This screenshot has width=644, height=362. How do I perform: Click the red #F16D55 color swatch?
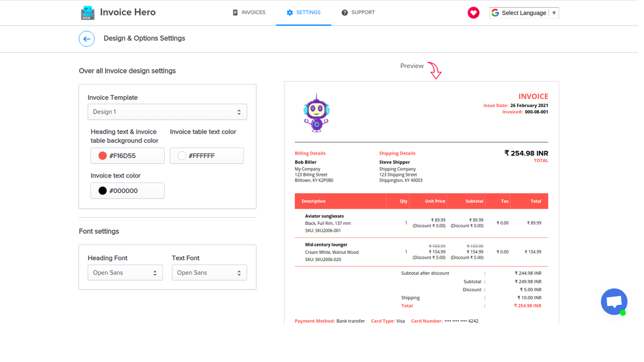103,156
